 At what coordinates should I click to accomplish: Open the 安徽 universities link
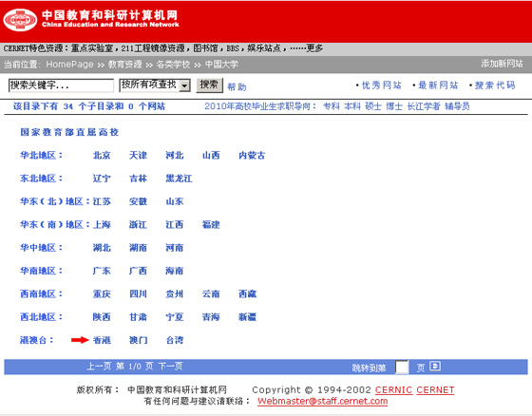click(x=138, y=201)
